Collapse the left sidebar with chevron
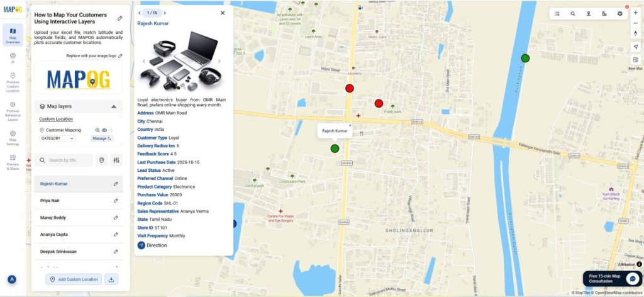Image resolution: width=644 pixels, height=297 pixels. (28, 9)
